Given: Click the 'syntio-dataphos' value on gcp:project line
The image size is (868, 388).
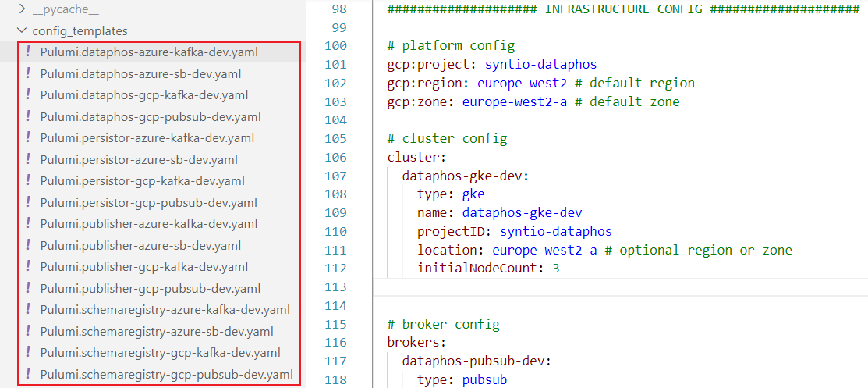Looking at the screenshot, I should 540,64.
